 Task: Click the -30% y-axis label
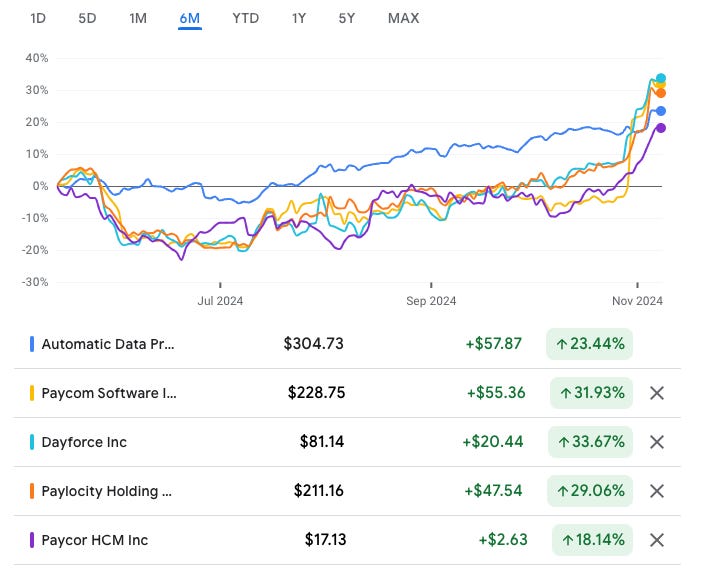click(35, 282)
